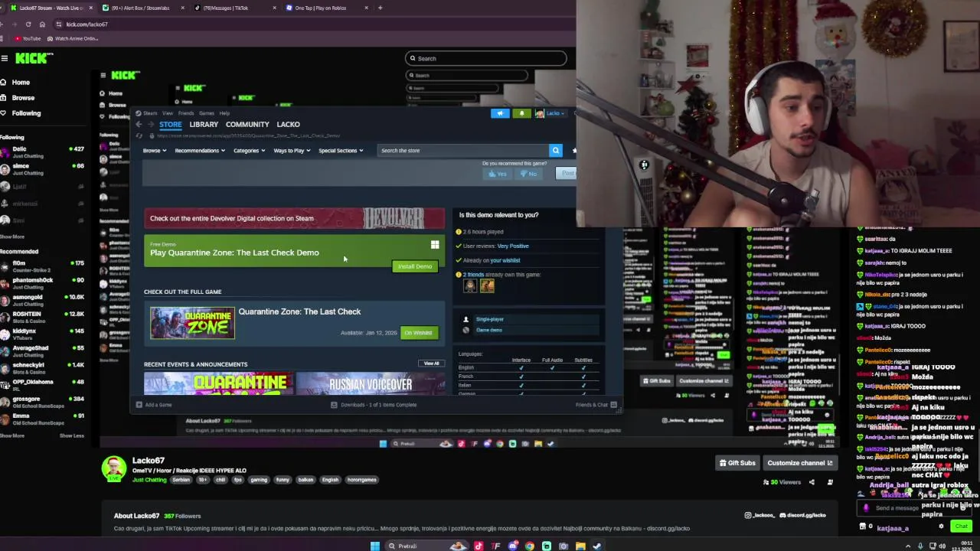The height and width of the screenshot is (551, 980).
Task: Click the Steam search magnifier button
Action: click(556, 150)
